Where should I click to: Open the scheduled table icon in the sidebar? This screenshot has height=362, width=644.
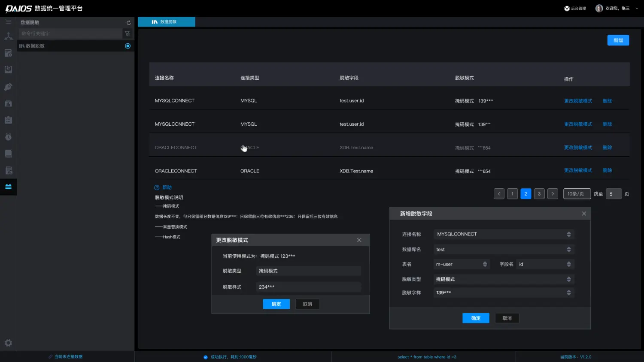click(8, 53)
